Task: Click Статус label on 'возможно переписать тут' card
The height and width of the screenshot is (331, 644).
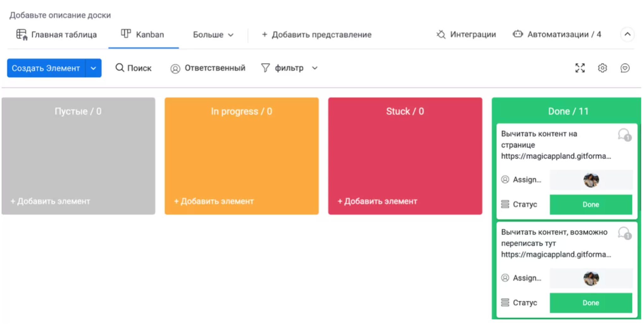Action: click(x=525, y=303)
